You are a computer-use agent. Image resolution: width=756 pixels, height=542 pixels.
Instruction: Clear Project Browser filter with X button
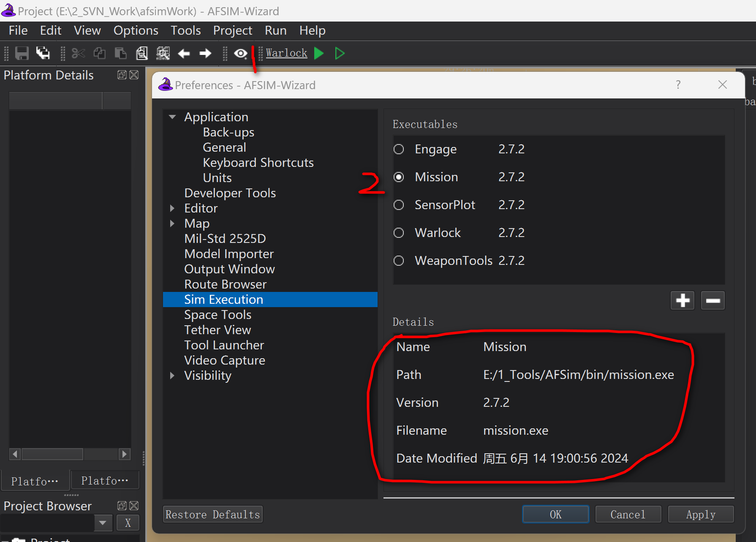128,523
